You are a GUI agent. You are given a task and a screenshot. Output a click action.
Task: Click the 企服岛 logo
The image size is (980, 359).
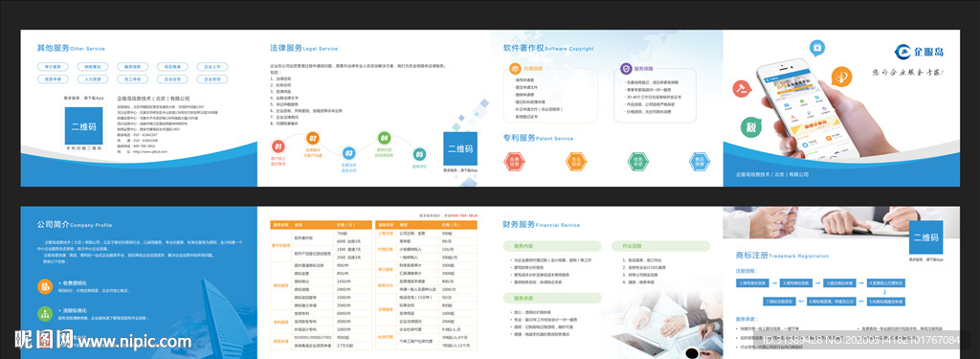pos(919,52)
